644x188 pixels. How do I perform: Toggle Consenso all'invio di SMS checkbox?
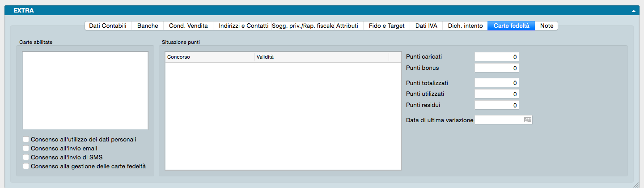coord(26,157)
